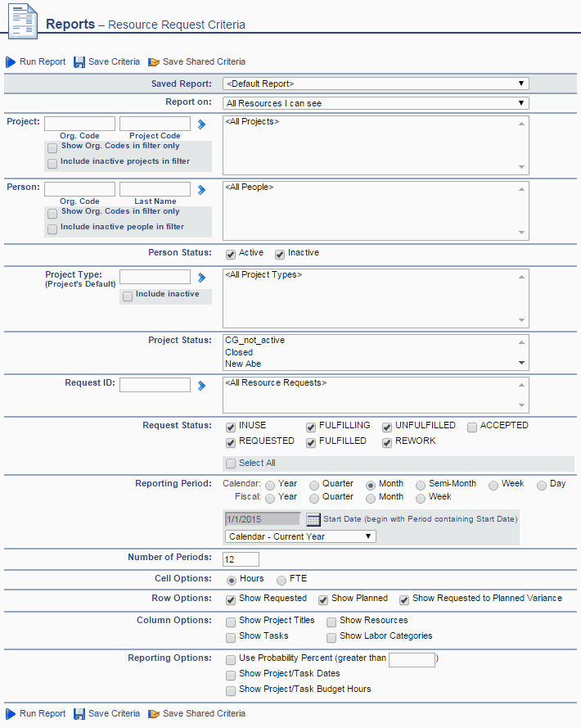Viewport: 581px width, 728px height.
Task: Click the Person Last Name input field
Action: 155,189
